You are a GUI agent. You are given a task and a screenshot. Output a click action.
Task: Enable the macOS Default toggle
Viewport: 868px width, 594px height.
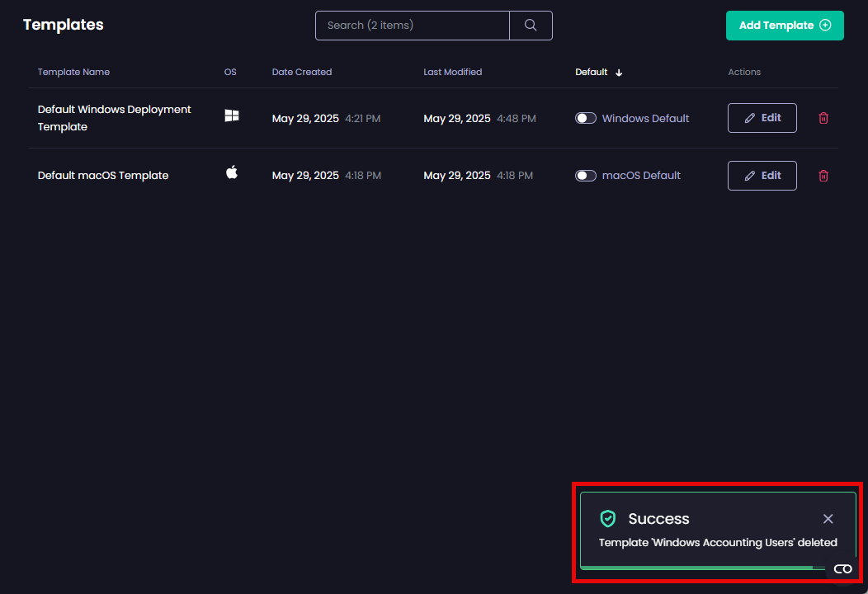[x=586, y=176]
